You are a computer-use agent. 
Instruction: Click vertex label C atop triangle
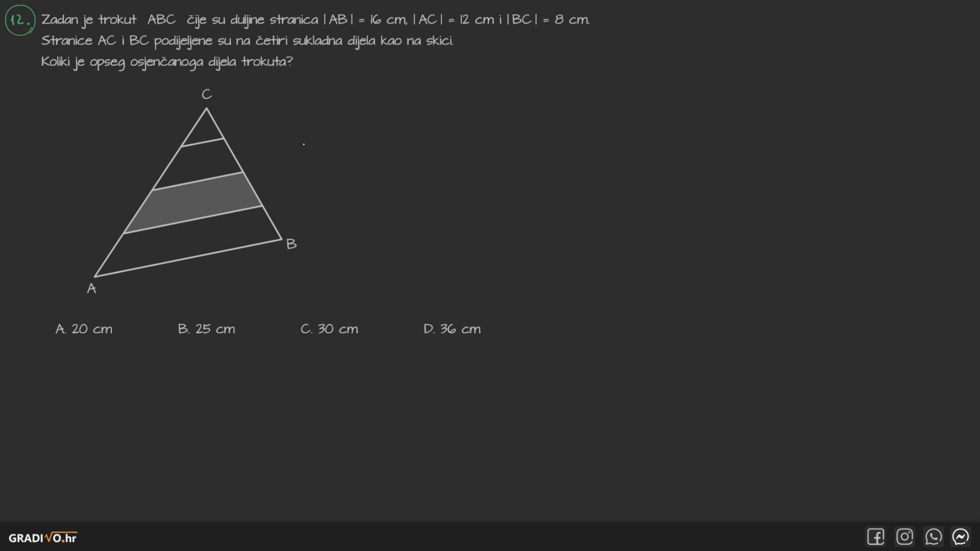click(x=206, y=94)
